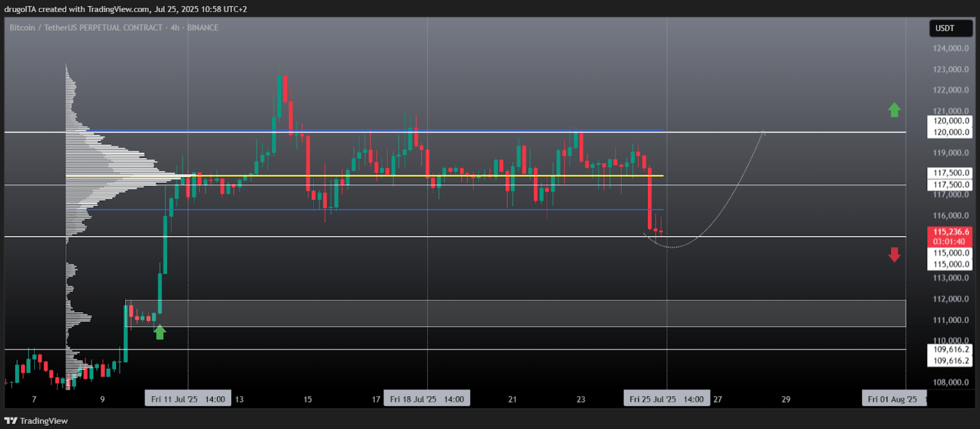Image resolution: width=980 pixels, height=429 pixels.
Task: Select the green up arrow below 111,000 candles
Action: point(160,332)
